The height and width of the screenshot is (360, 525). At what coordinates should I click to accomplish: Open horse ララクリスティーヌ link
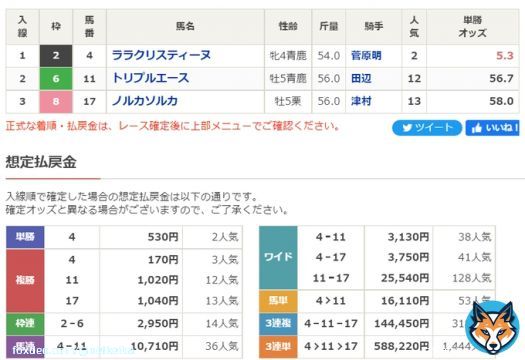(x=161, y=55)
